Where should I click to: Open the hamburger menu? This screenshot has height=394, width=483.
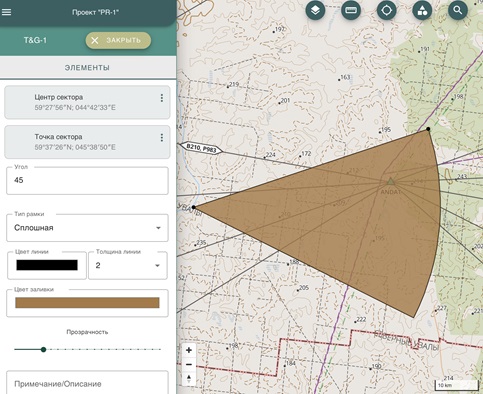(x=7, y=12)
